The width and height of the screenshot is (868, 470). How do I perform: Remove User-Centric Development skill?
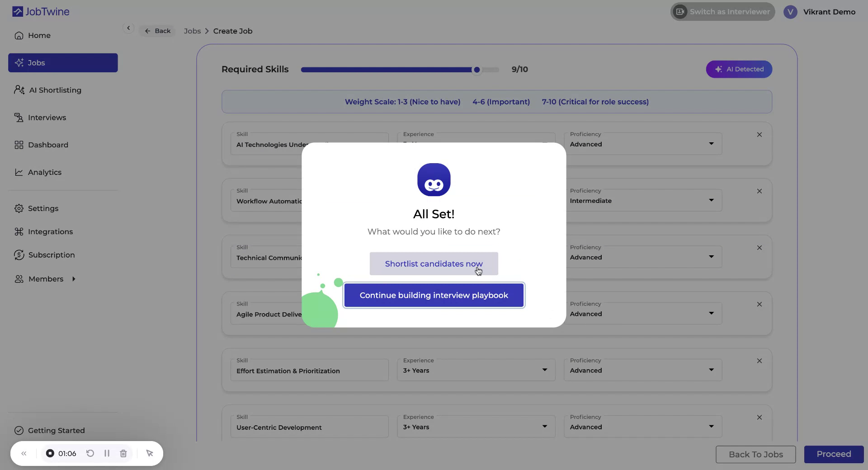click(759, 417)
